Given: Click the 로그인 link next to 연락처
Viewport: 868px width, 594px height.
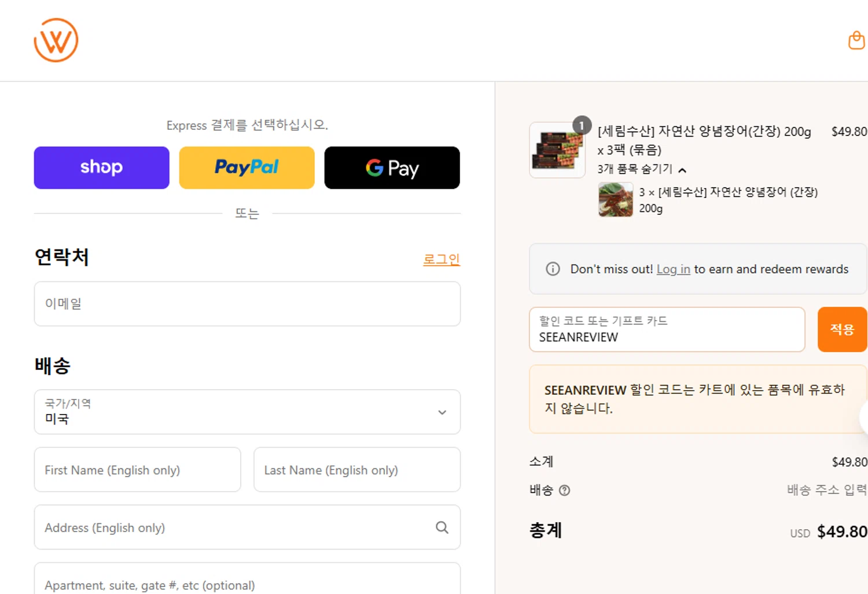Looking at the screenshot, I should click(441, 259).
